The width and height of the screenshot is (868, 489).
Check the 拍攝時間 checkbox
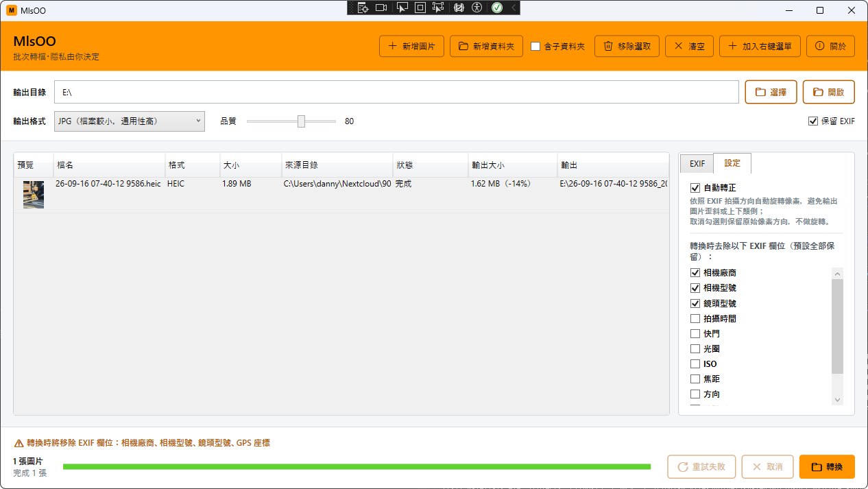pyautogui.click(x=695, y=319)
